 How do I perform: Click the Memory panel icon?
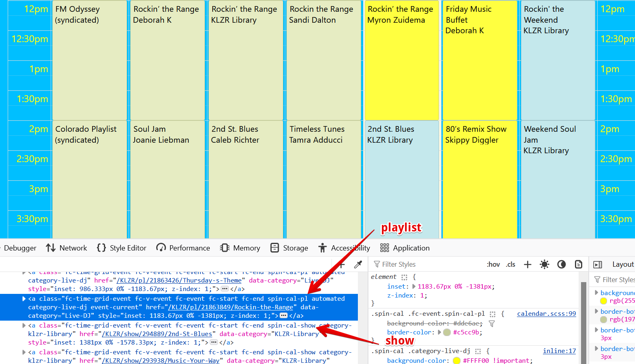(x=224, y=248)
